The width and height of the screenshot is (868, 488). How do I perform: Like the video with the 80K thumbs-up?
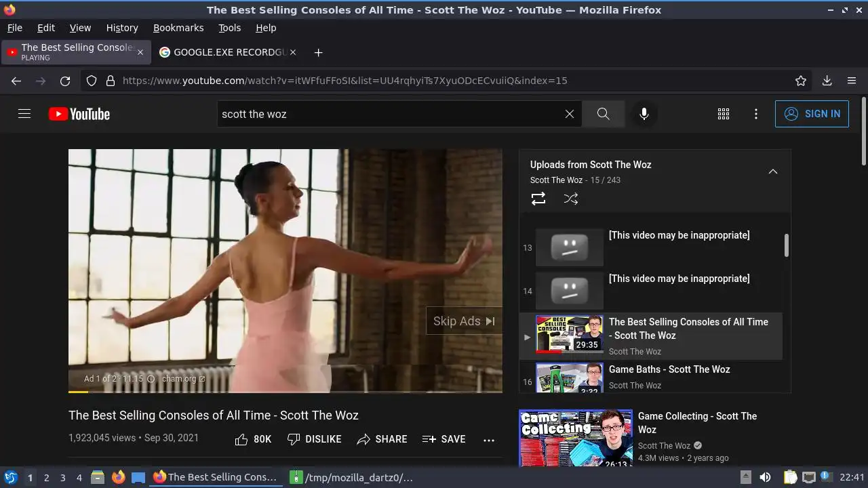pyautogui.click(x=253, y=439)
